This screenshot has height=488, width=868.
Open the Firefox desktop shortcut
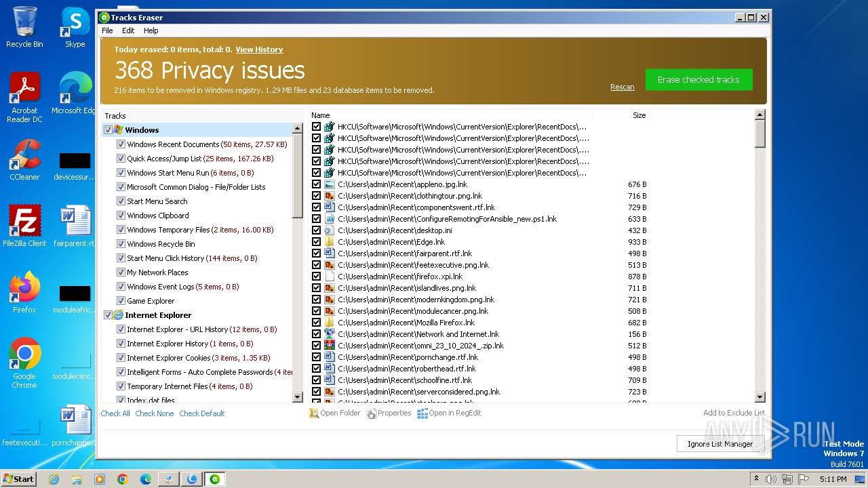coord(24,293)
